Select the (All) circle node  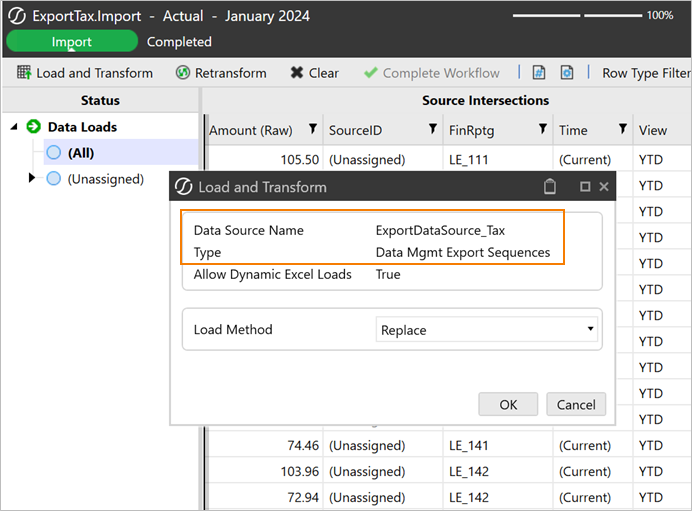(x=54, y=153)
